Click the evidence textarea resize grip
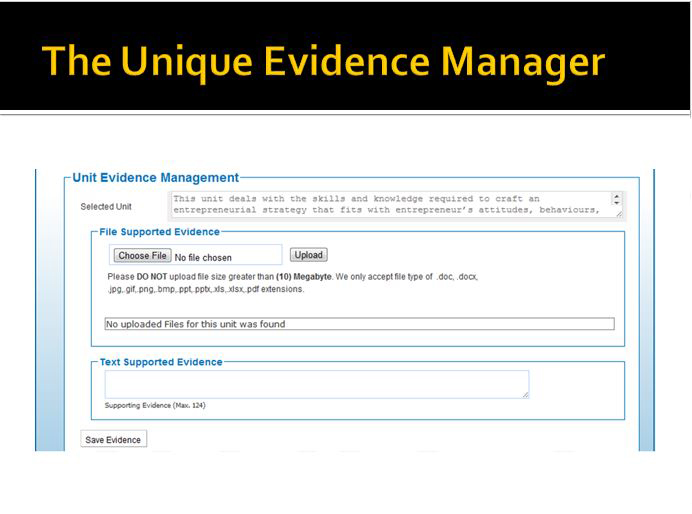This screenshot has width=692, height=514. [x=525, y=395]
